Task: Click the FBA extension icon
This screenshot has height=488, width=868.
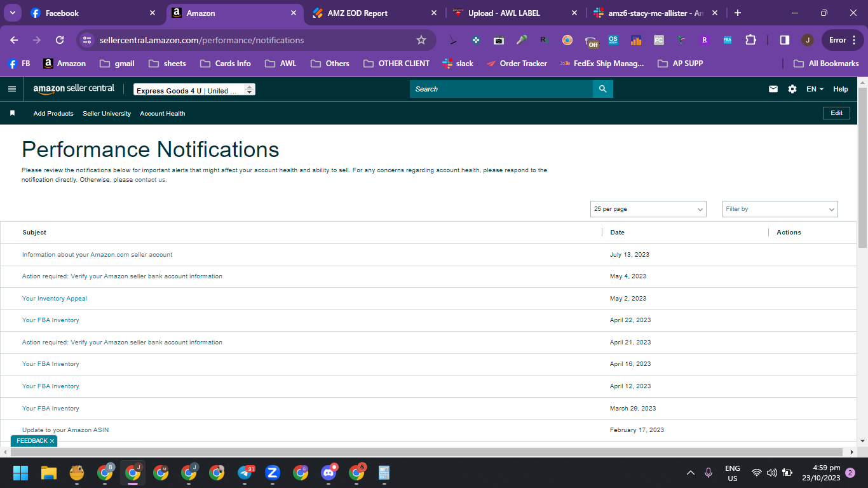Action: point(728,40)
